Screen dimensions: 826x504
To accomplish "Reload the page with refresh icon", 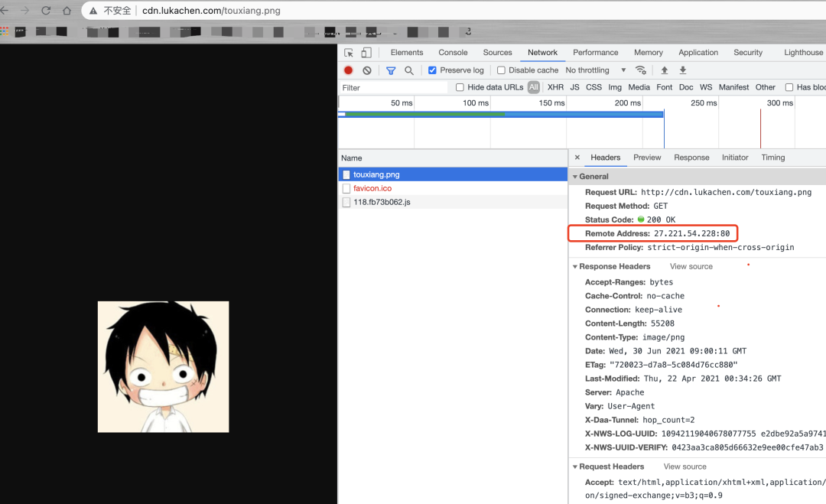I will tap(46, 11).
